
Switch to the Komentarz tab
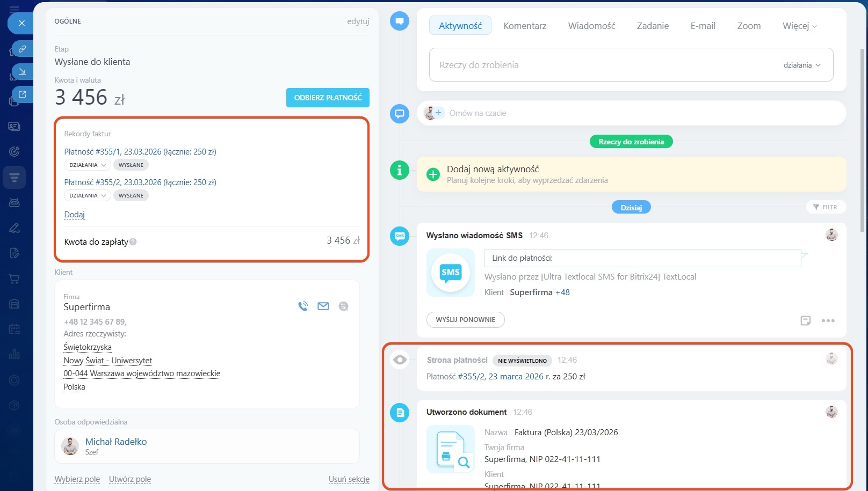525,26
